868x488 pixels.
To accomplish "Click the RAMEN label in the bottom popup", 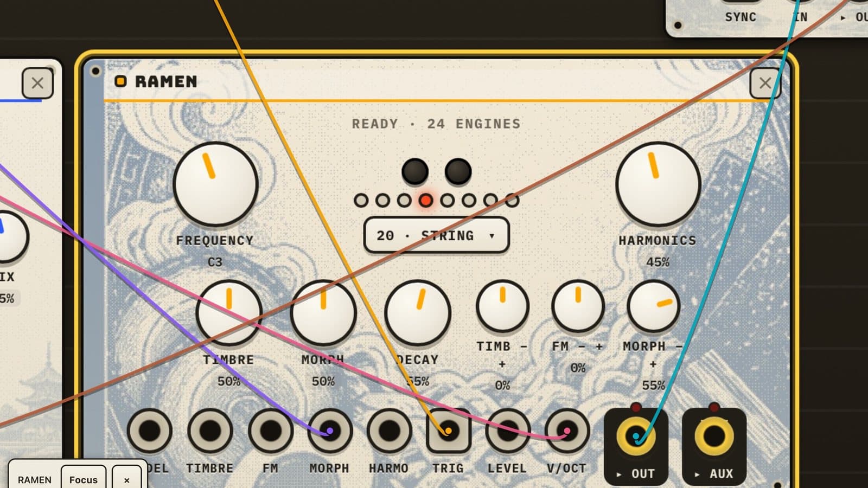I will click(35, 480).
